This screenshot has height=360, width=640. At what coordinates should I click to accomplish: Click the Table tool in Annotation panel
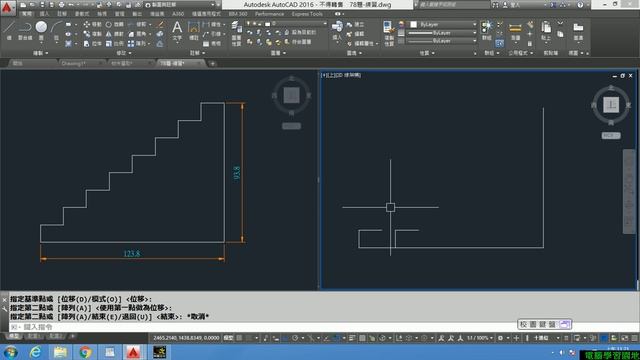tap(212, 44)
